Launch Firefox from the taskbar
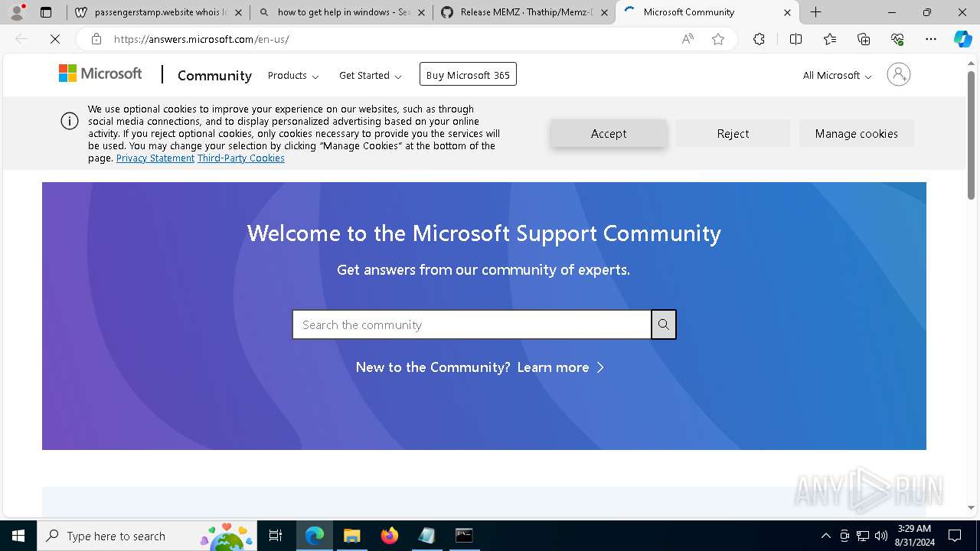980x551 pixels. (x=390, y=536)
